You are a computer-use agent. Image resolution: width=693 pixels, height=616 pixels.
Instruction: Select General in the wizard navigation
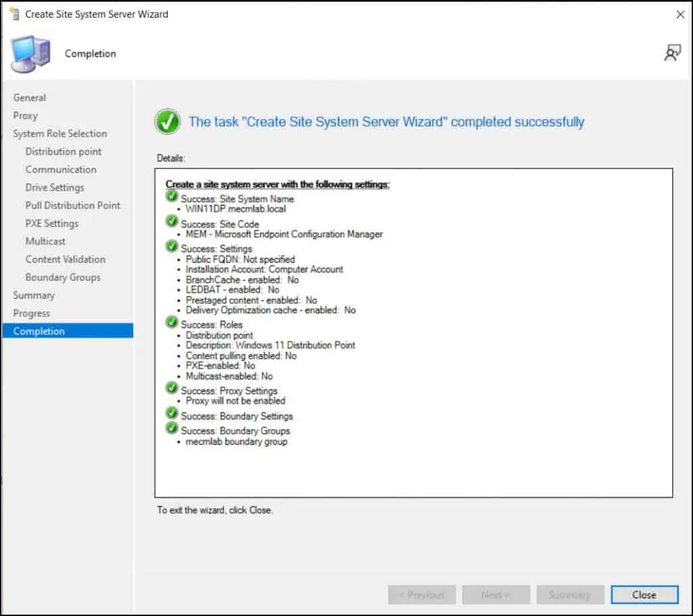(30, 97)
